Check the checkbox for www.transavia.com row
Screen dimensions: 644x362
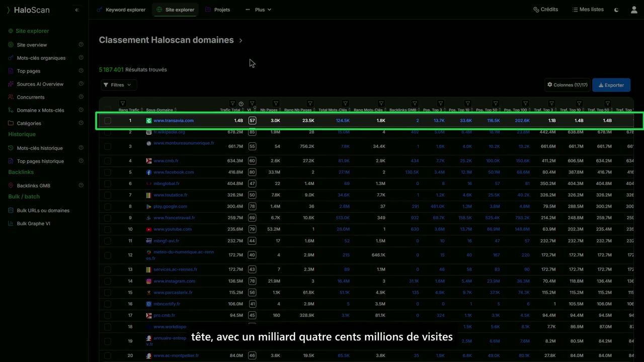[108, 121]
